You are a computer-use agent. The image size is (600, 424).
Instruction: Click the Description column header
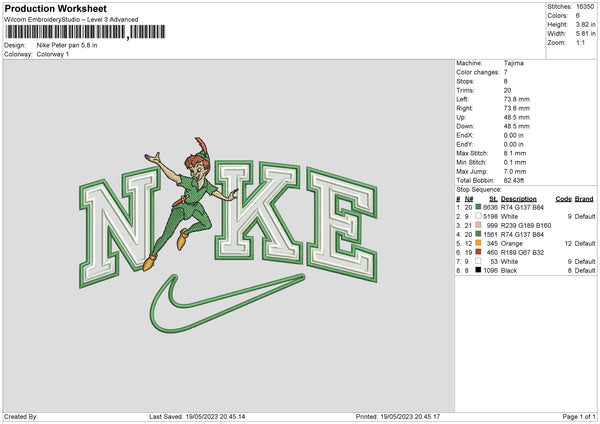(518, 199)
